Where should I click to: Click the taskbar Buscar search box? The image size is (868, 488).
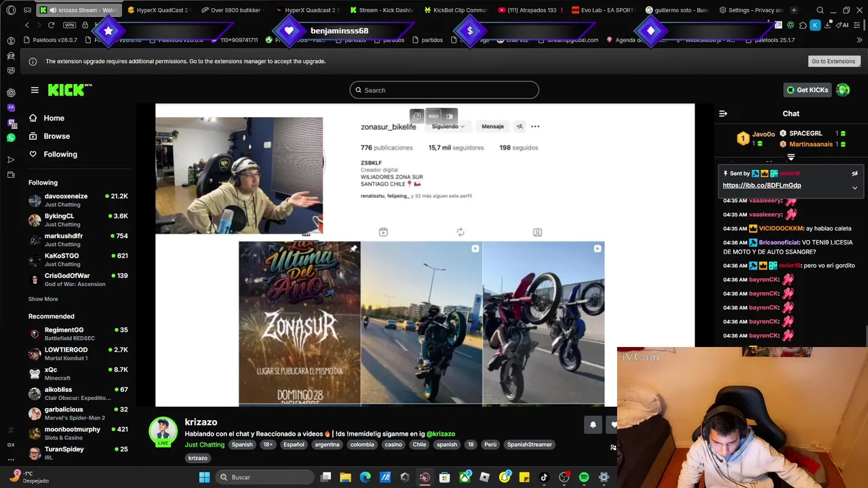coord(264,477)
